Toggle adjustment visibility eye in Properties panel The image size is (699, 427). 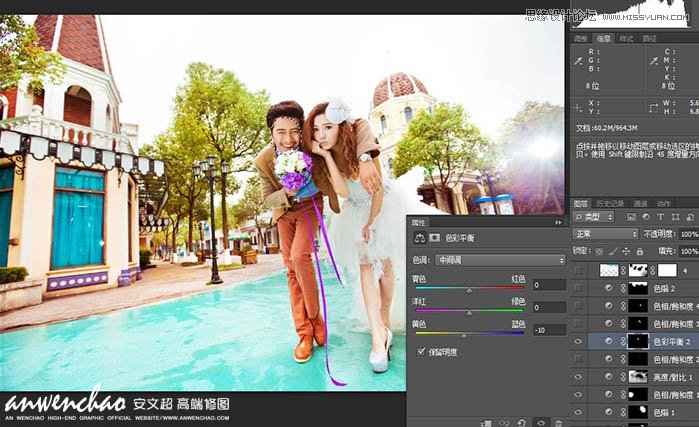coord(540,422)
